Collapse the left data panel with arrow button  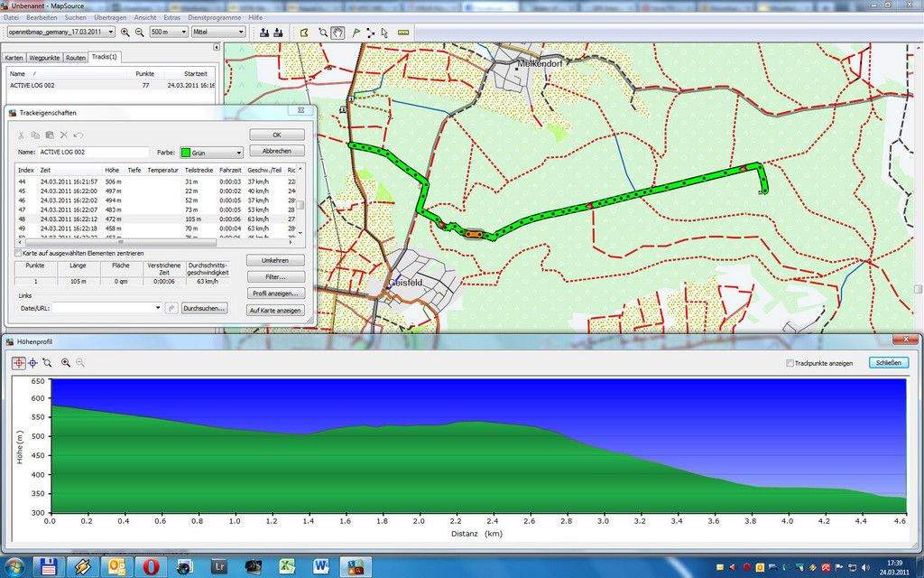pyautogui.click(x=217, y=47)
